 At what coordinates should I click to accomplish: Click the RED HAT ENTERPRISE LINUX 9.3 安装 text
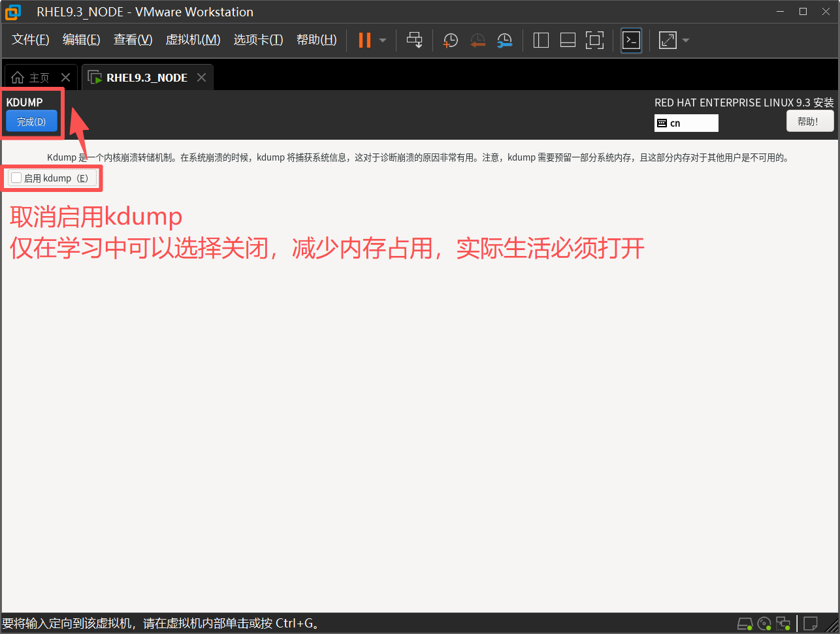point(744,103)
